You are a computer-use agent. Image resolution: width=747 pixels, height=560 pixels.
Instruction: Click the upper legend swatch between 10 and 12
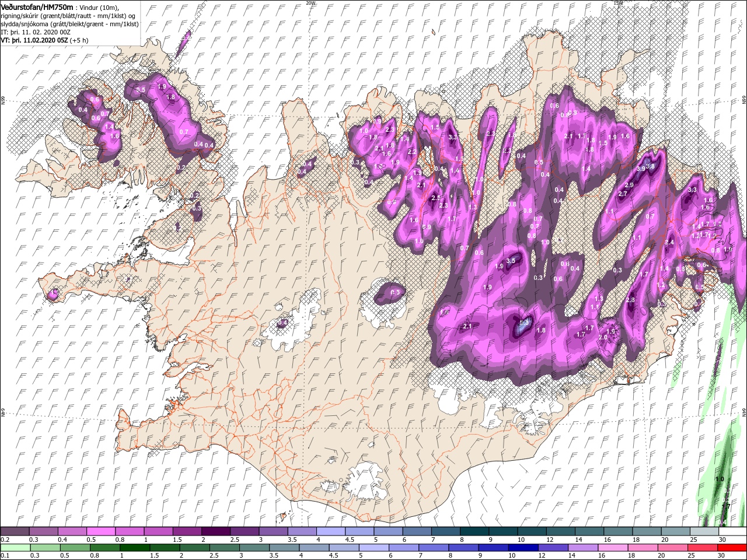(x=532, y=531)
